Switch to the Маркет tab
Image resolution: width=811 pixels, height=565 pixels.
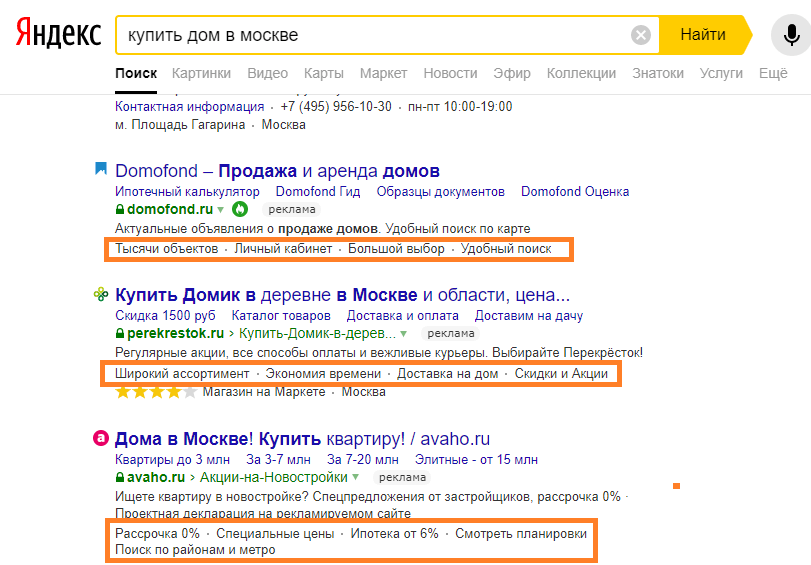[383, 73]
